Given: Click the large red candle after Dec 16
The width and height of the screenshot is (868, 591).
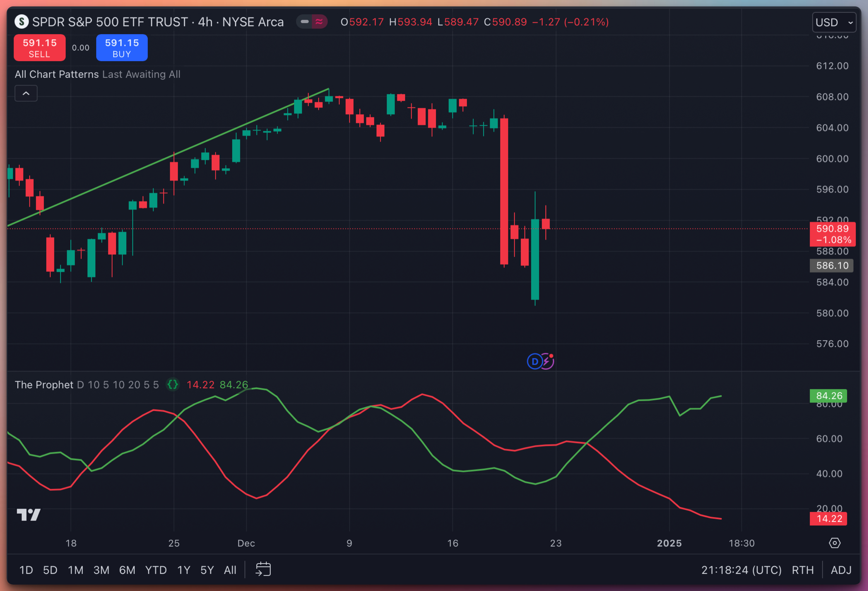Looking at the screenshot, I should 504,191.
